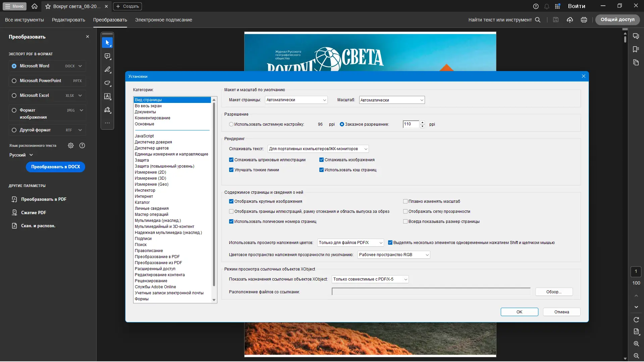Enable Плавно изменять масштаб checkbox

(405, 201)
